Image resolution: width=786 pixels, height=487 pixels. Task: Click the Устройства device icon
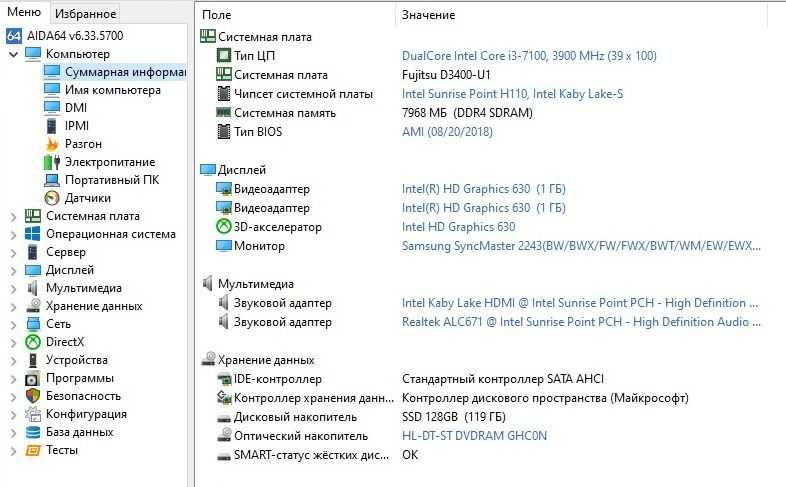(x=33, y=360)
